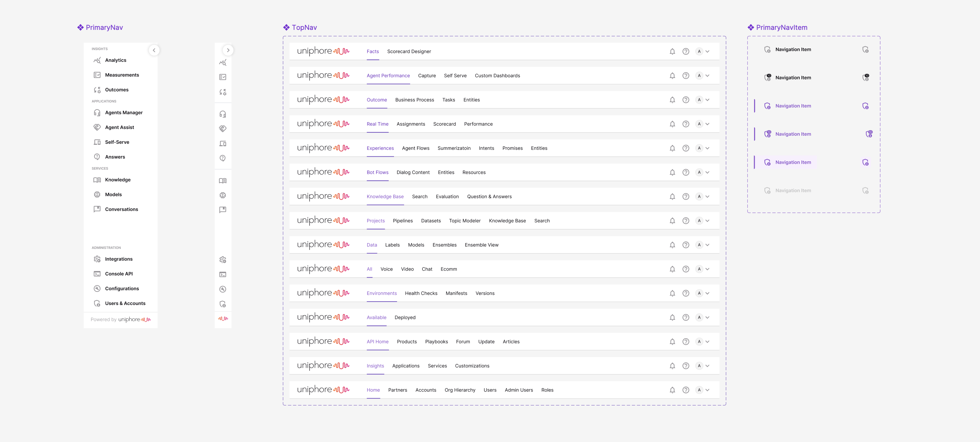This screenshot has height=442, width=980.
Task: Open the avatar dropdown beside Scorecard Designer
Action: point(703,51)
